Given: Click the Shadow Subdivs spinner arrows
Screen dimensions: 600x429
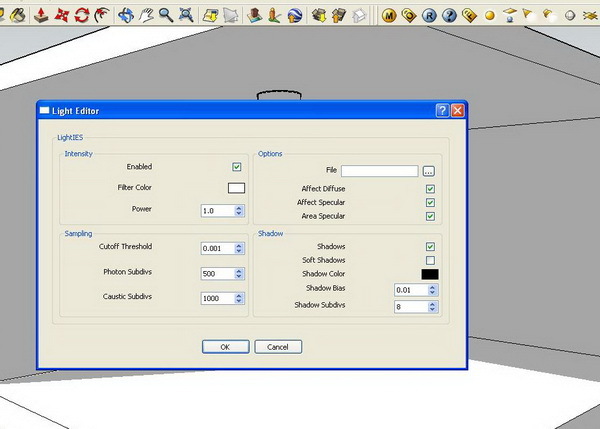Looking at the screenshot, I should click(x=431, y=307).
